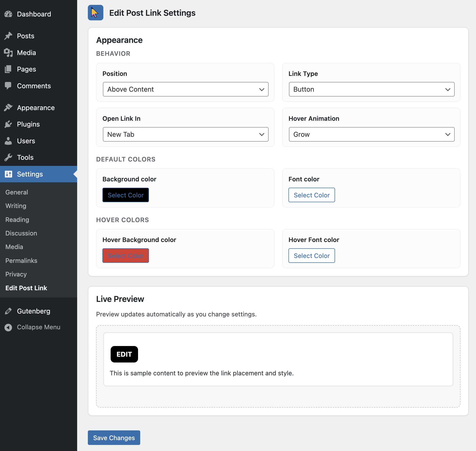Viewport: 476px width, 451px height.
Task: Click the Hover Background color field label
Action: point(139,240)
